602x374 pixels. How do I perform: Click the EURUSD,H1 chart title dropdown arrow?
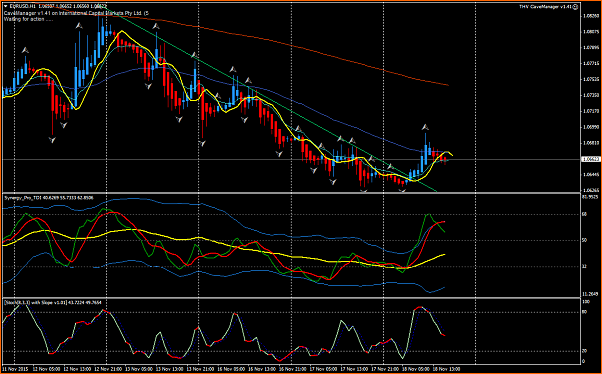pos(5,7)
